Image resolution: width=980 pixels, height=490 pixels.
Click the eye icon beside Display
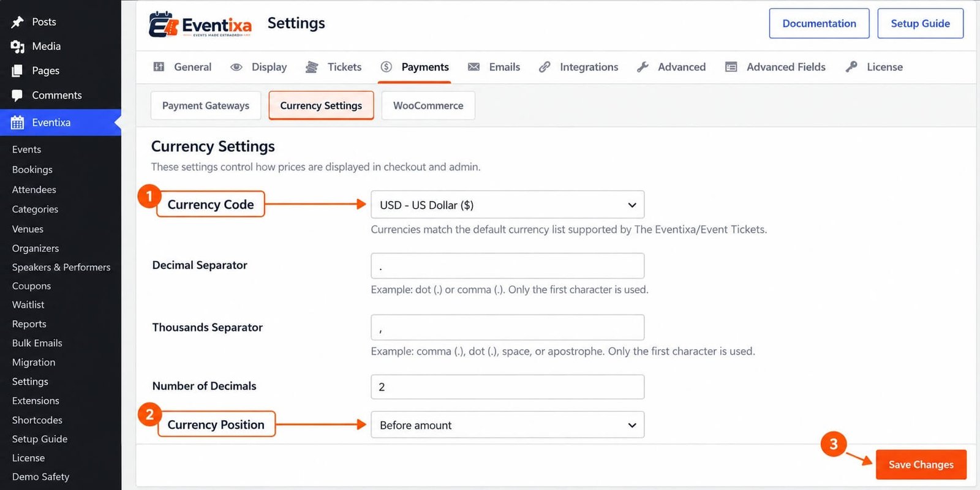(x=236, y=67)
